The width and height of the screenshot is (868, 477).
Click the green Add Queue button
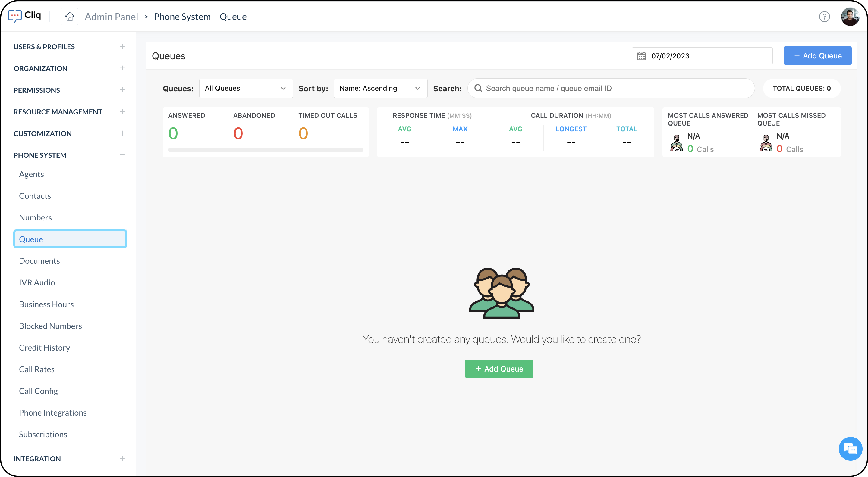click(x=499, y=369)
